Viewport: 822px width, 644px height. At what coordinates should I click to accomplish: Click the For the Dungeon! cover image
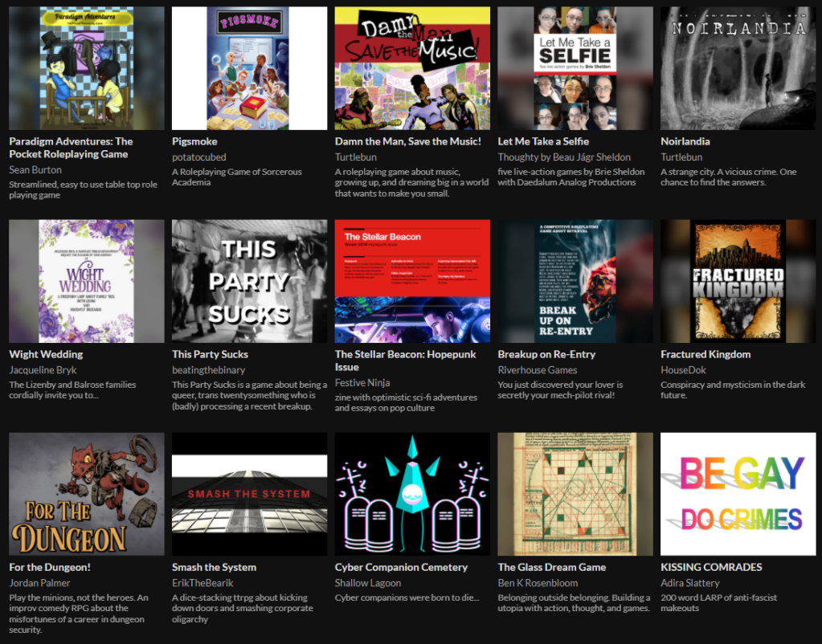pyautogui.click(x=86, y=494)
